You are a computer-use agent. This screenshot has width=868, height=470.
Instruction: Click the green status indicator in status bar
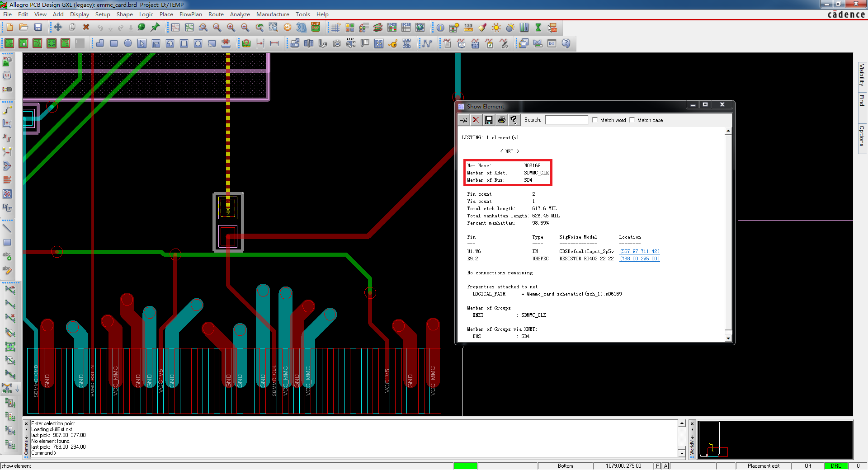465,466
